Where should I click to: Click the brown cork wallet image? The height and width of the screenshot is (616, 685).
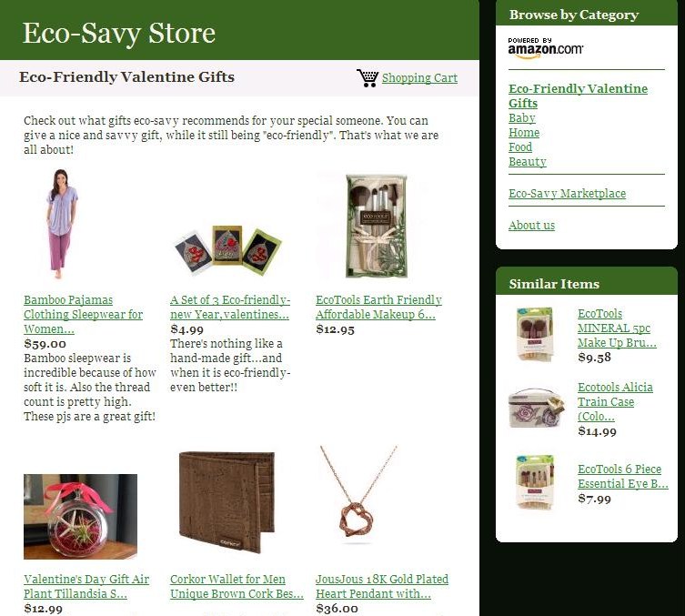[227, 502]
